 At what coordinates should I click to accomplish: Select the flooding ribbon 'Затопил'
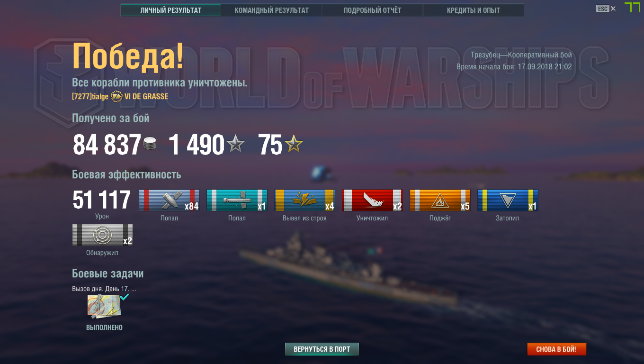pyautogui.click(x=508, y=200)
